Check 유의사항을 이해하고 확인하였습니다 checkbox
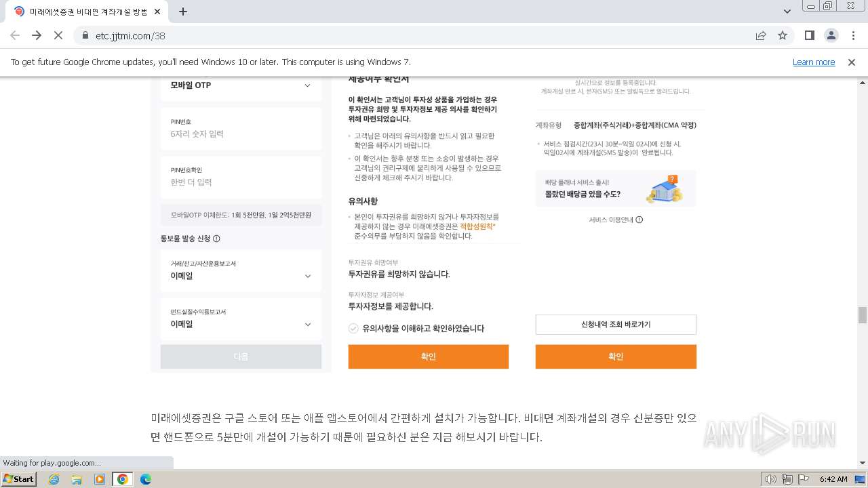The width and height of the screenshot is (868, 488). (x=353, y=328)
